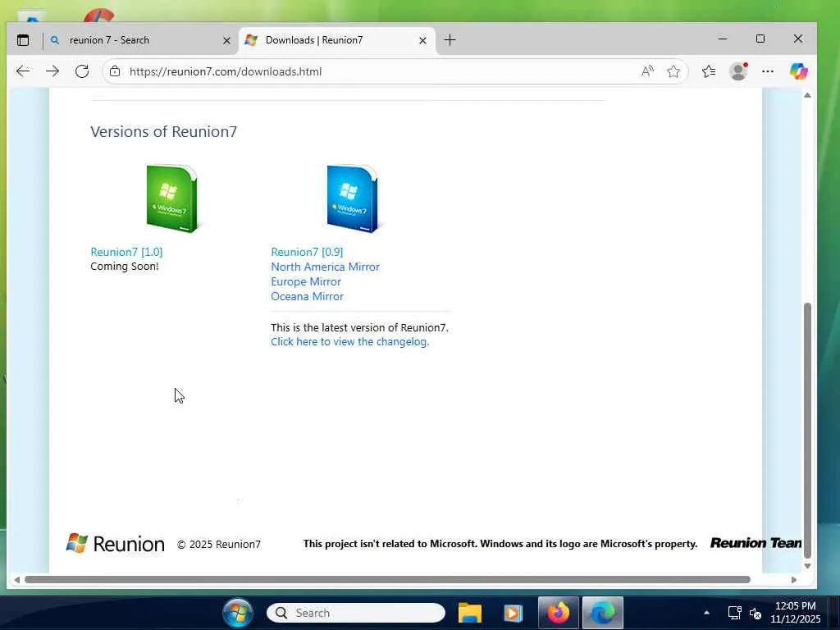Download from Oceana Mirror
Screen dimensions: 840x630
(x=307, y=296)
